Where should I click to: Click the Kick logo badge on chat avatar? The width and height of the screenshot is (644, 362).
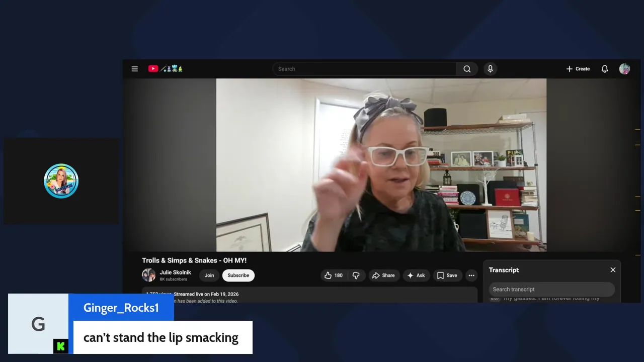[x=61, y=346]
